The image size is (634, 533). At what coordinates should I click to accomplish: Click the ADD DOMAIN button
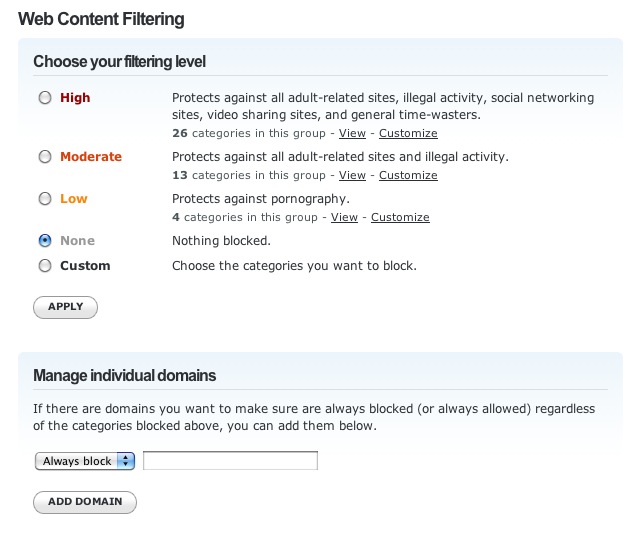(x=85, y=501)
